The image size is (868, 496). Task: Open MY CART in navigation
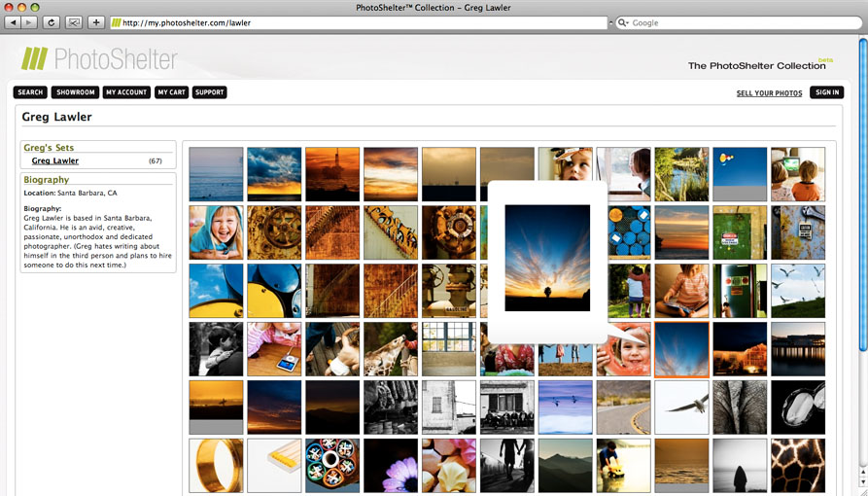click(x=172, y=92)
